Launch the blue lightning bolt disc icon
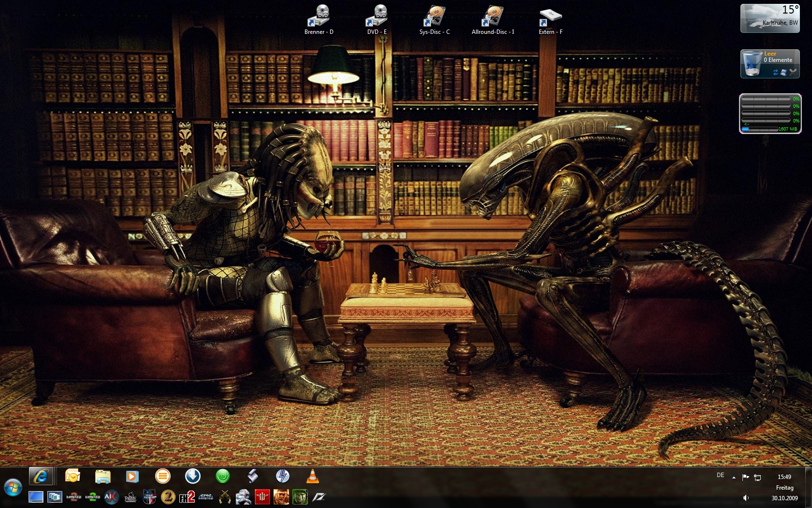 click(283, 477)
